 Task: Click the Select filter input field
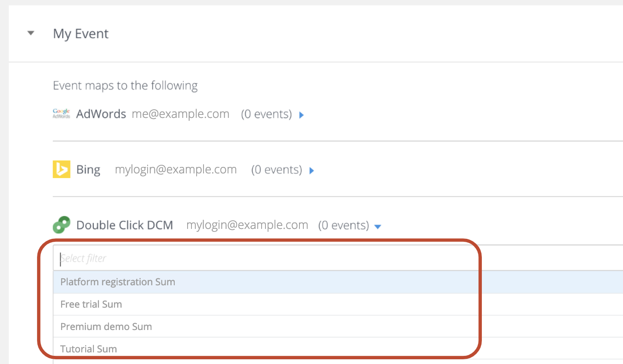coord(338,258)
